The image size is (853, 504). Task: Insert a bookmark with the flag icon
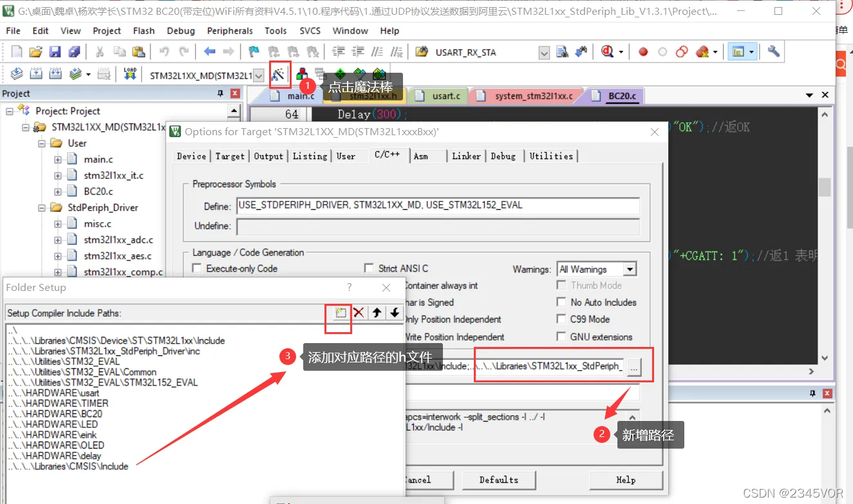[254, 52]
